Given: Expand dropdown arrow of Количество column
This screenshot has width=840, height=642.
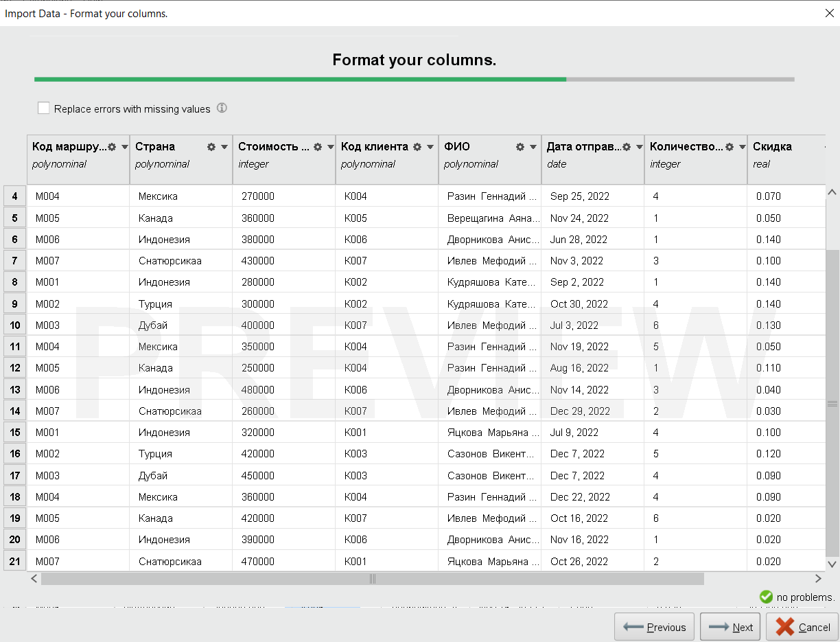Looking at the screenshot, I should pyautogui.click(x=742, y=147).
